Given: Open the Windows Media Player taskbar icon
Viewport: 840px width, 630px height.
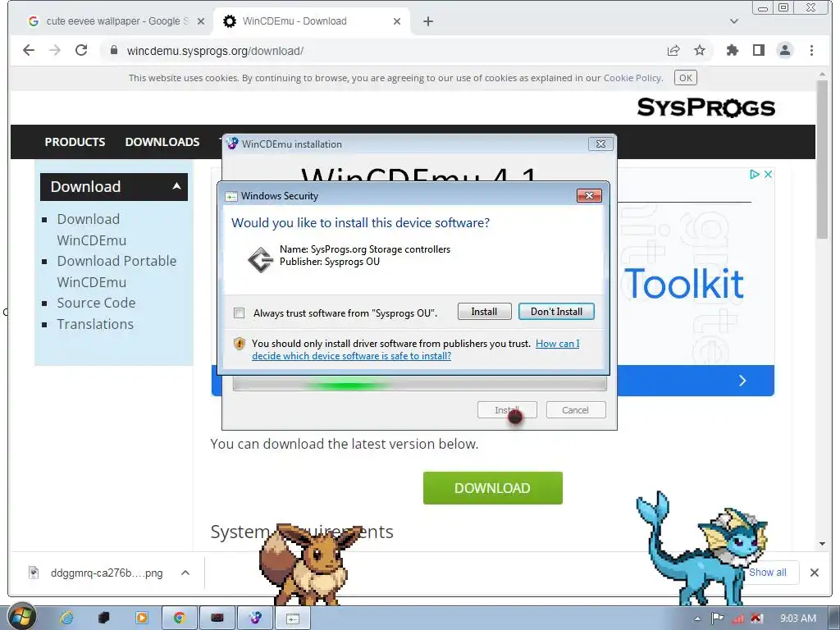Looking at the screenshot, I should (142, 618).
